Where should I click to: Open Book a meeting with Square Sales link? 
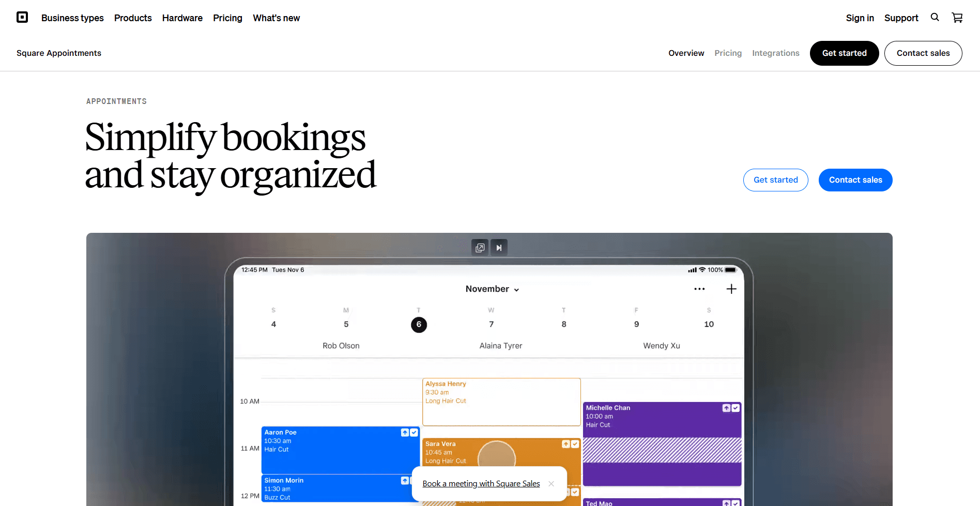481,484
